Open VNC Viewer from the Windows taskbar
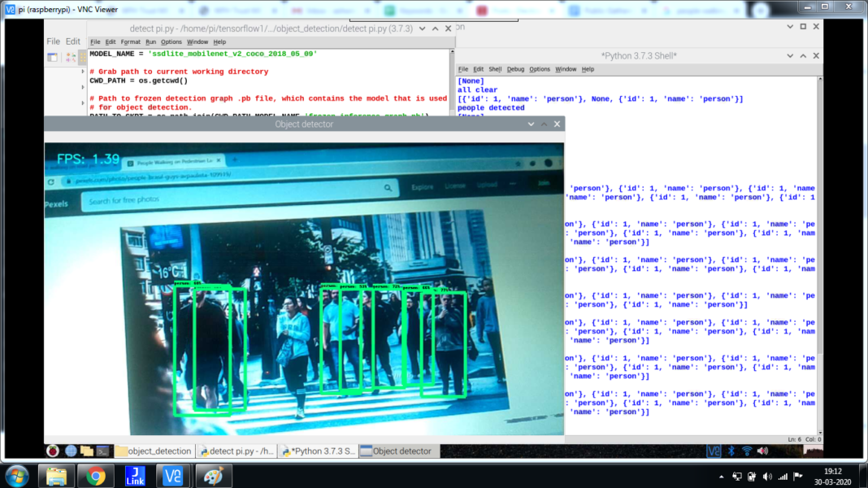This screenshot has width=868, height=488. click(173, 476)
